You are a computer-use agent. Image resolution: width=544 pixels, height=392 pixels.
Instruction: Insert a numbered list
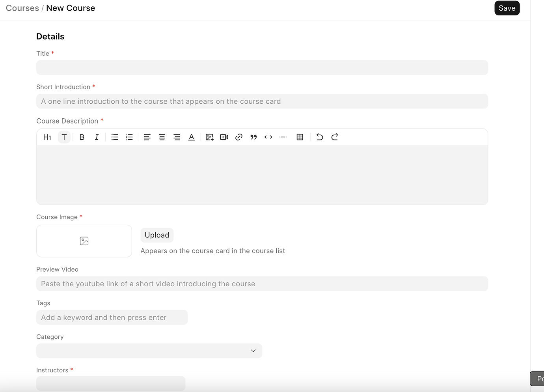click(x=129, y=137)
